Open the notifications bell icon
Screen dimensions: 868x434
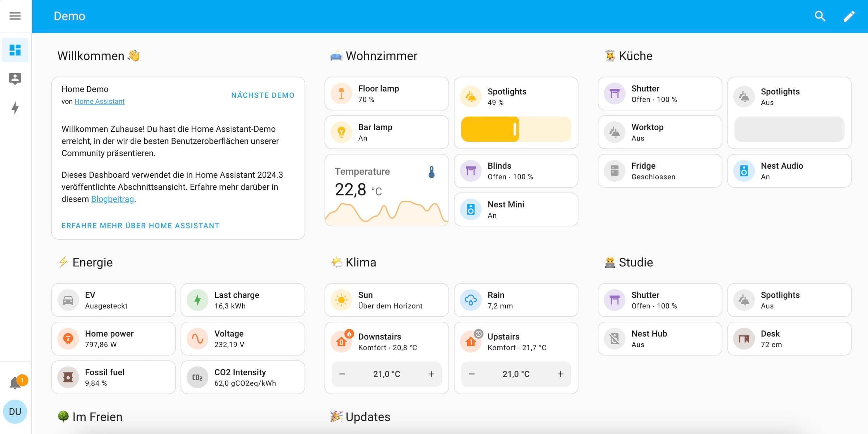click(x=15, y=383)
